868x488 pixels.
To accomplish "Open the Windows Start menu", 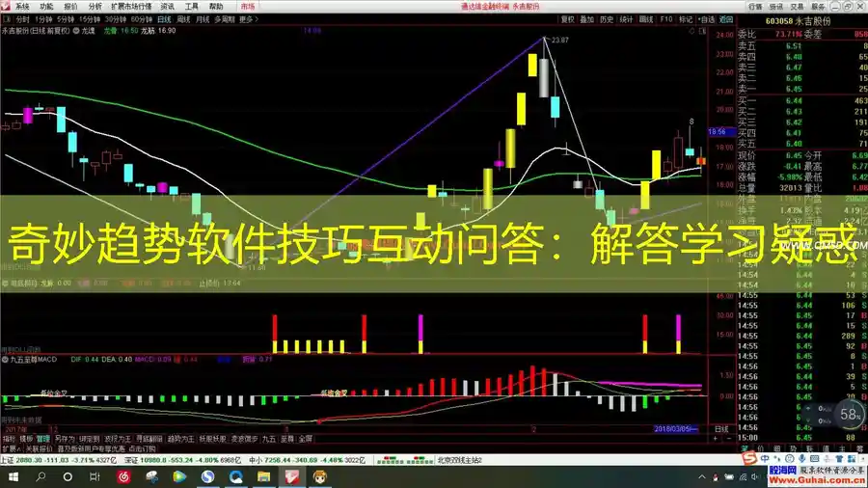I will pos(14,476).
